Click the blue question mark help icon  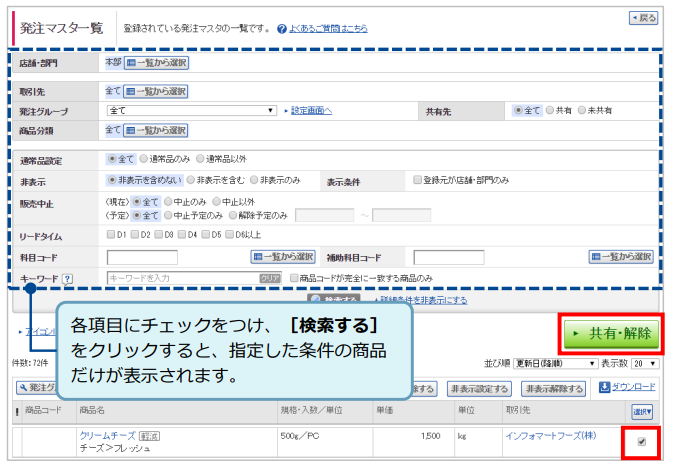(281, 28)
